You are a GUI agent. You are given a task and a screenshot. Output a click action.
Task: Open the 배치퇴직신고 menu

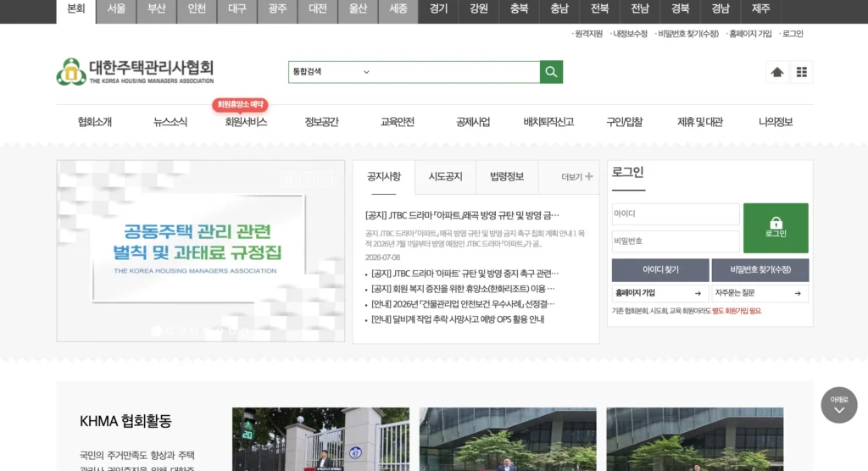pos(548,122)
